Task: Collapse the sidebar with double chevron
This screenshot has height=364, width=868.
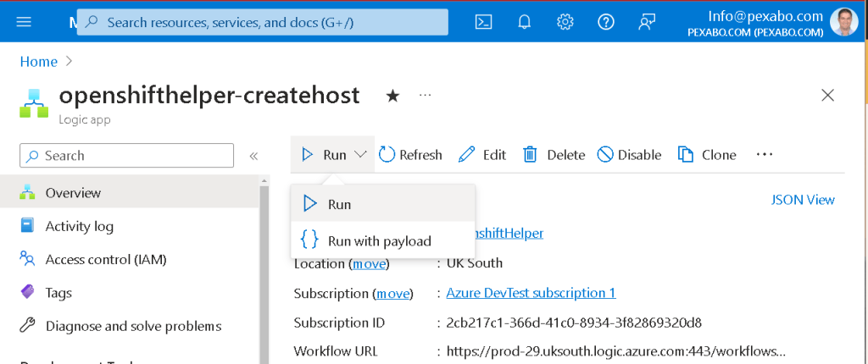Action: (x=253, y=156)
